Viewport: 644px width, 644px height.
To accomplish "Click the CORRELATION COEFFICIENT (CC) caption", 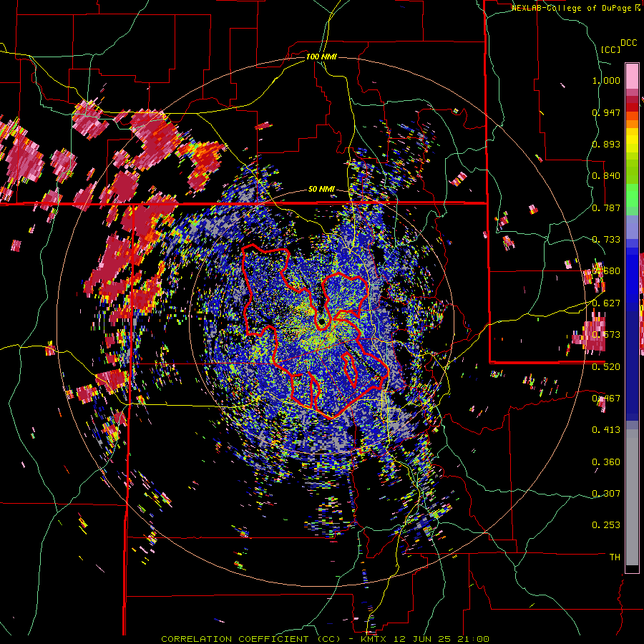I will click(251, 639).
